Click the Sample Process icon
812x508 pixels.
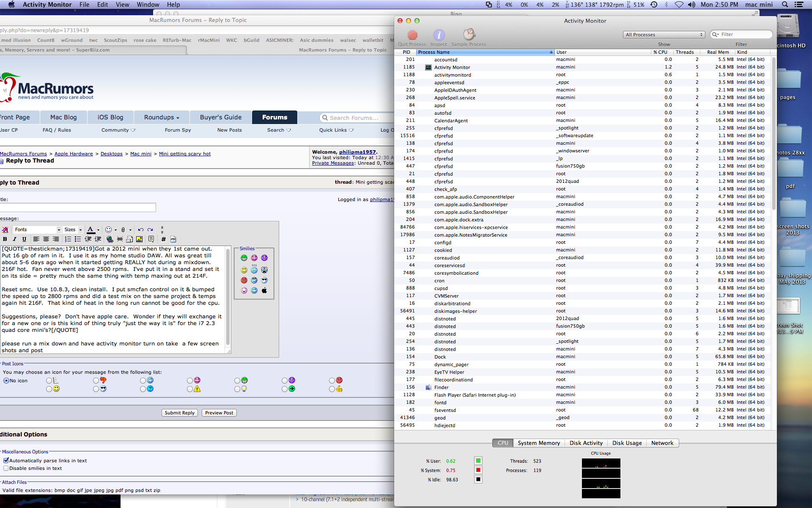469,35
